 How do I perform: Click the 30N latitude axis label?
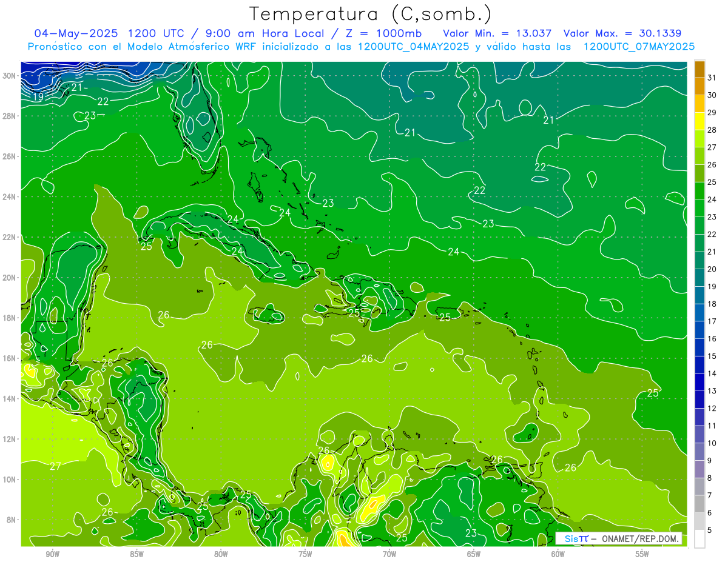coord(10,76)
